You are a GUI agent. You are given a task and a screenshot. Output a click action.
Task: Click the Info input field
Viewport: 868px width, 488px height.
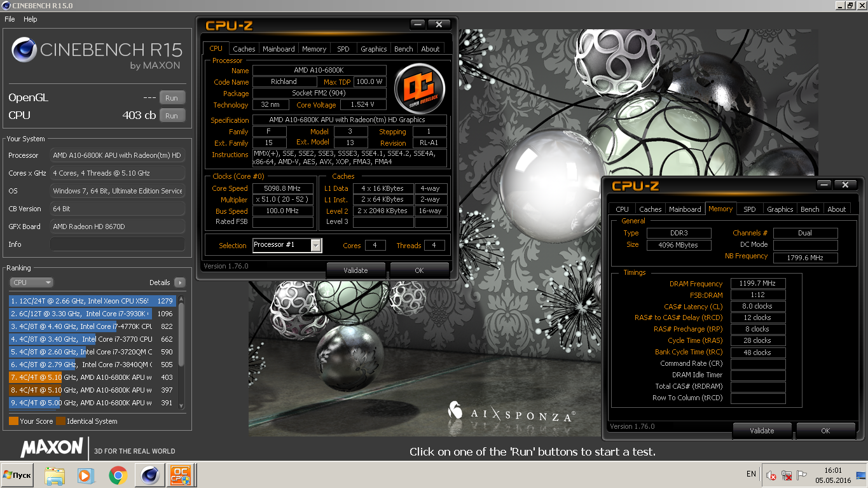[x=118, y=244]
